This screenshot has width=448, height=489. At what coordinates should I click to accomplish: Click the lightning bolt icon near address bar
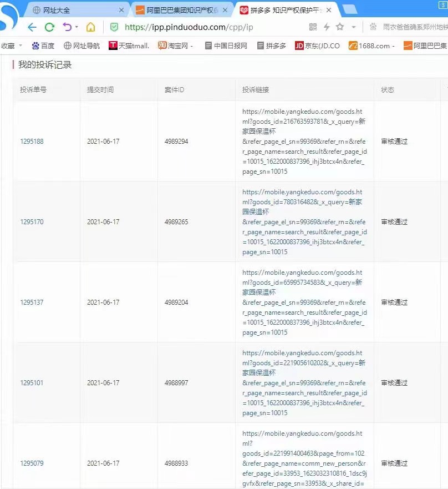327,27
